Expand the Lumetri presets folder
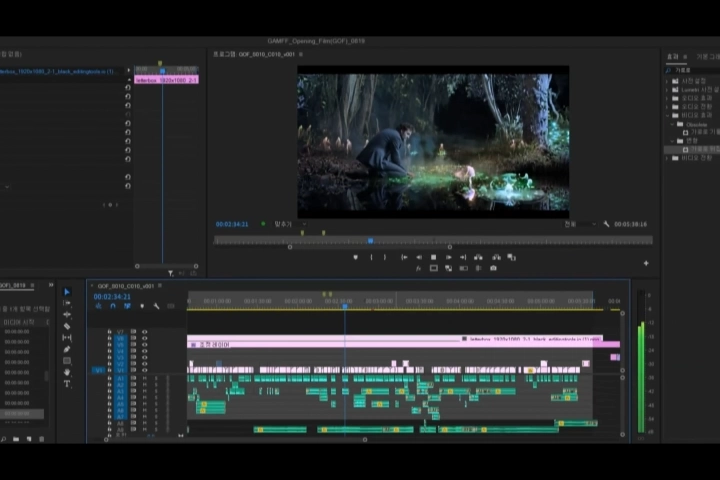The width and height of the screenshot is (720, 480). tap(667, 90)
